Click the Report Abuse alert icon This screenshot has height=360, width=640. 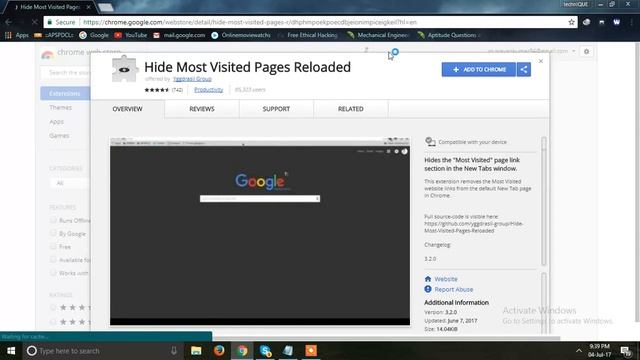click(x=428, y=289)
